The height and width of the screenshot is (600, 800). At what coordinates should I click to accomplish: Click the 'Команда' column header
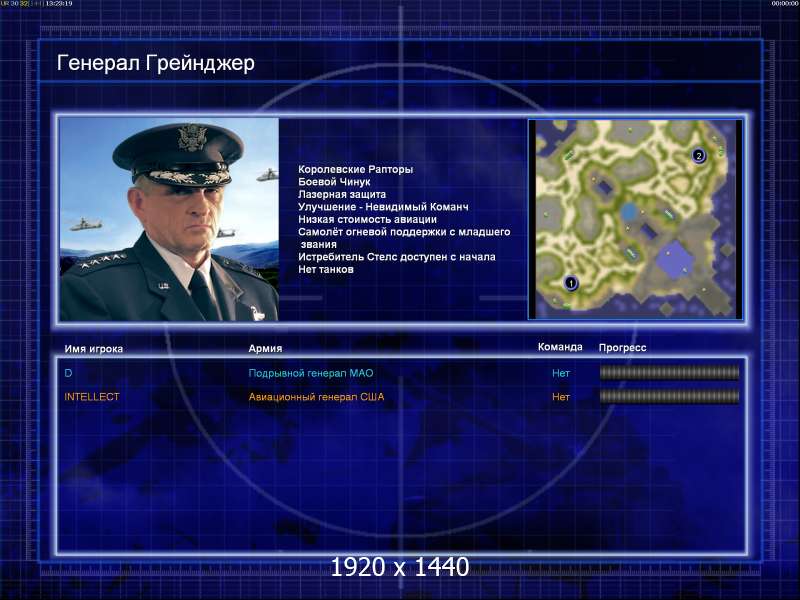pos(560,347)
